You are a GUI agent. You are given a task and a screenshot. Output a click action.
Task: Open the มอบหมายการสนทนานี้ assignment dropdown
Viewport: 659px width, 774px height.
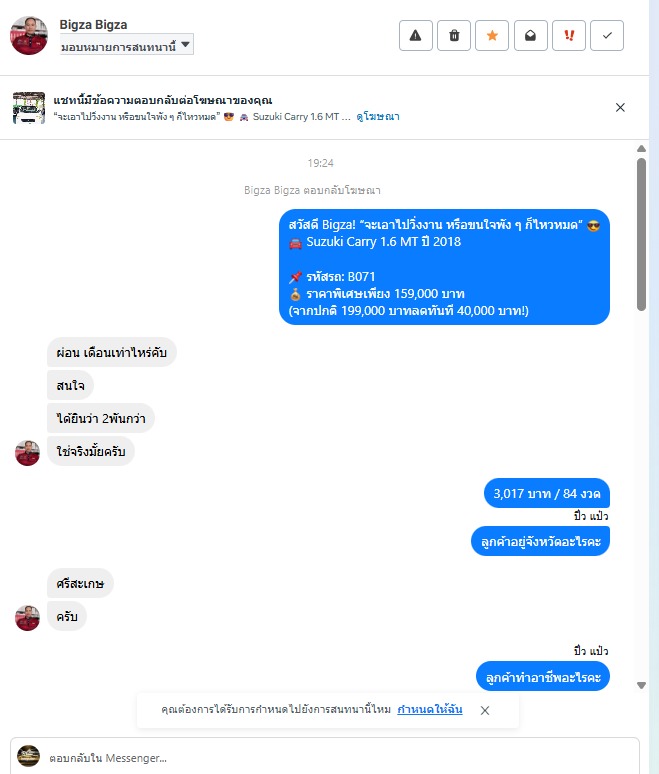tap(126, 45)
